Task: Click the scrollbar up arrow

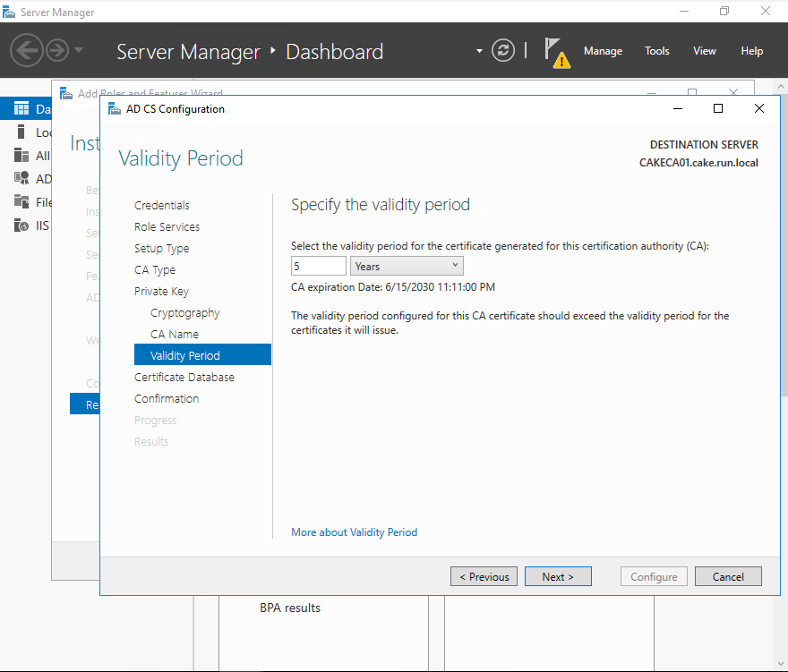Action: pyautogui.click(x=781, y=87)
